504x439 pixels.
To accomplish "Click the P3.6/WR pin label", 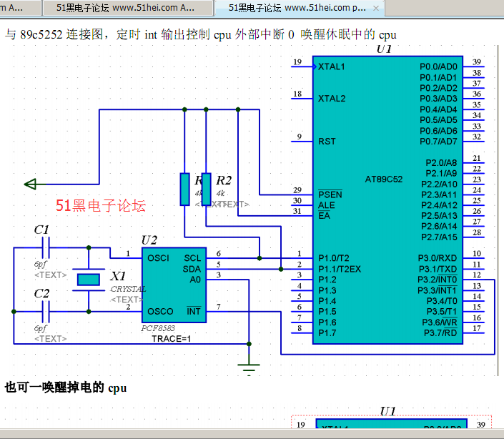I will [440, 322].
